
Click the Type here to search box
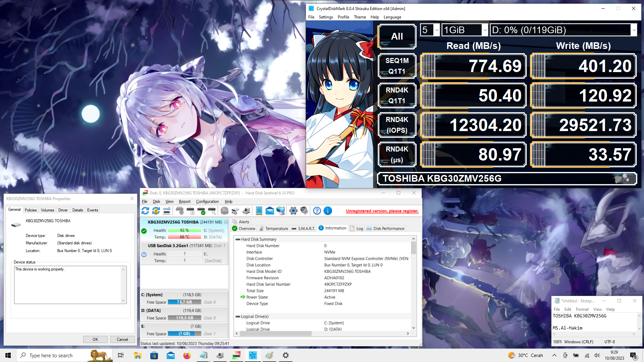[x=64, y=355]
